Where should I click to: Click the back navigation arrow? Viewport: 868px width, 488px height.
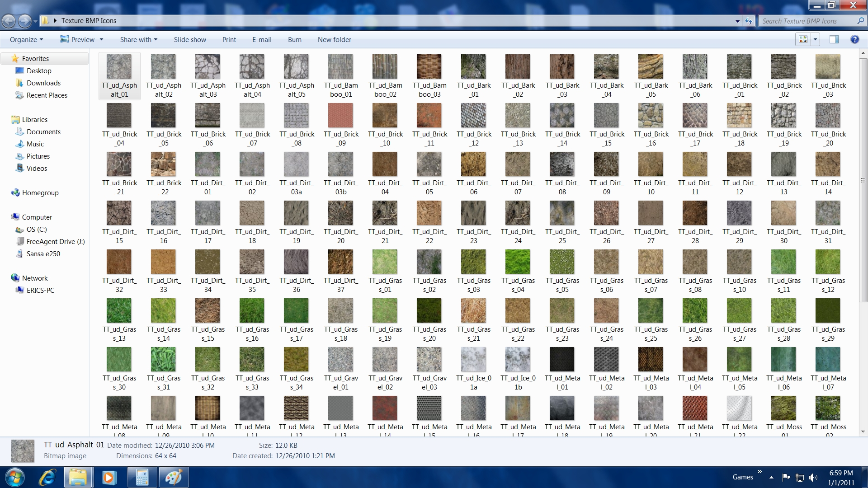point(9,21)
